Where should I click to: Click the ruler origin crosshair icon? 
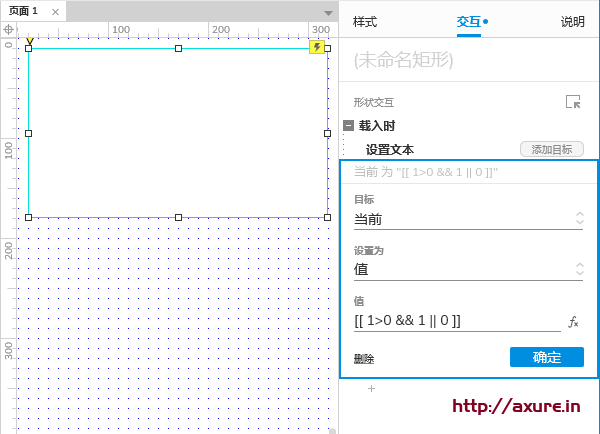(8, 29)
